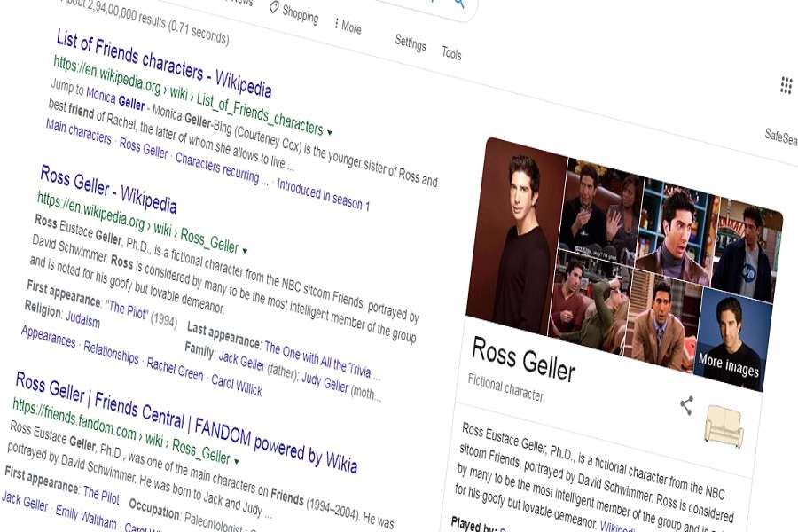Open List of Friends characters - Wikipedia result
The image size is (798, 532).
pyautogui.click(x=163, y=64)
